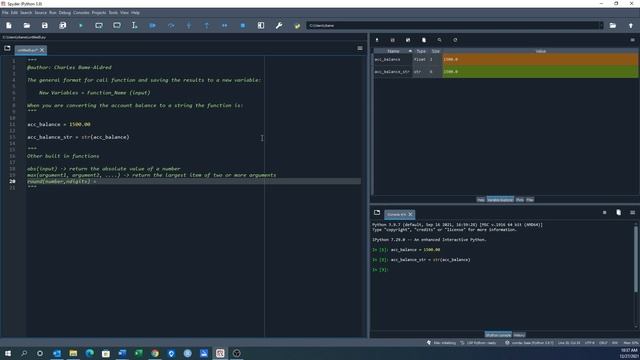Open the File menu
This screenshot has width=640, height=360.
point(5,13)
